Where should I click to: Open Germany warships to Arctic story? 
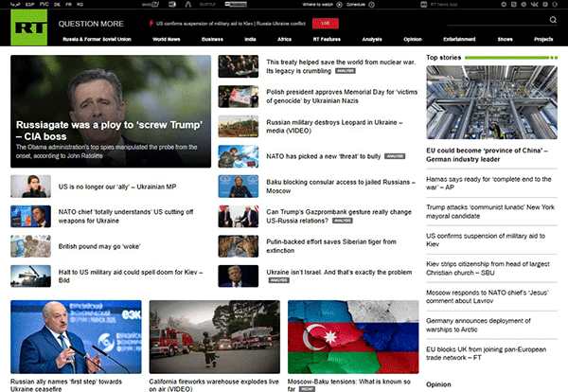tap(478, 325)
